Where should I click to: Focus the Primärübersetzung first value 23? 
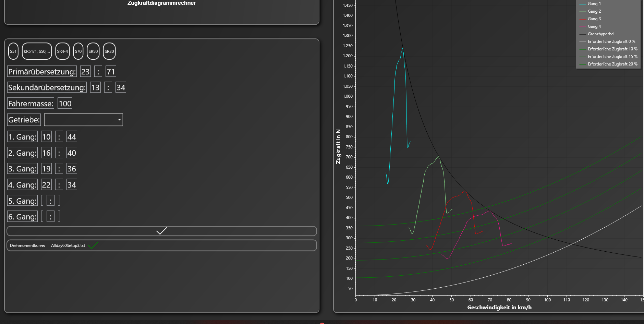[85, 72]
